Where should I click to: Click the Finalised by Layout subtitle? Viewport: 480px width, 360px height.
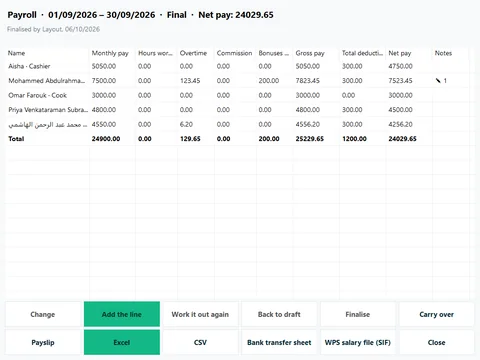tap(54, 29)
